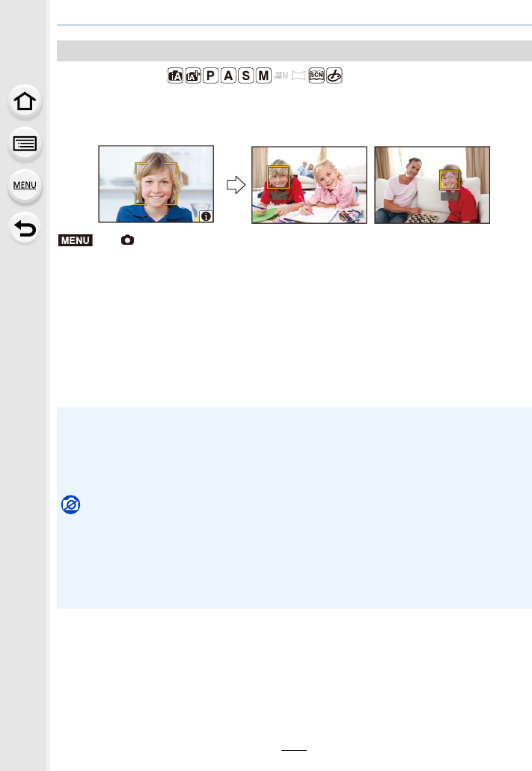Select the Intelligent Auto mode icon

pos(176,76)
